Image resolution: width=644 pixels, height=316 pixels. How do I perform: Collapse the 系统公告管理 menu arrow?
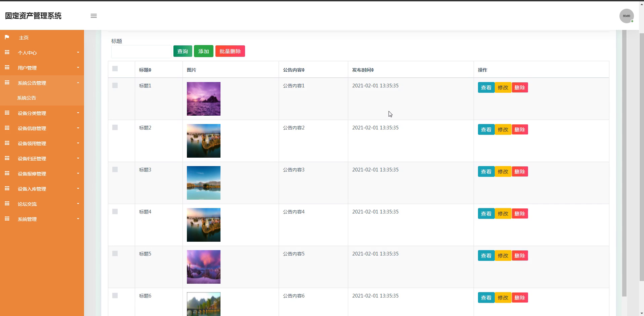pyautogui.click(x=78, y=83)
